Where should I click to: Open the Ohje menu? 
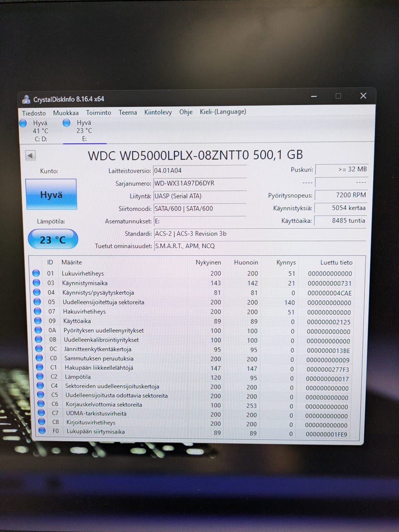(x=186, y=112)
